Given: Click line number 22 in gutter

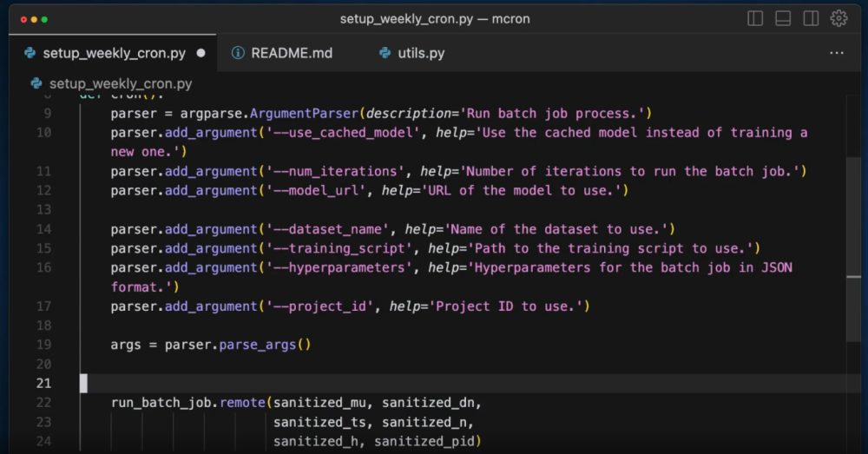Looking at the screenshot, I should [x=43, y=403].
